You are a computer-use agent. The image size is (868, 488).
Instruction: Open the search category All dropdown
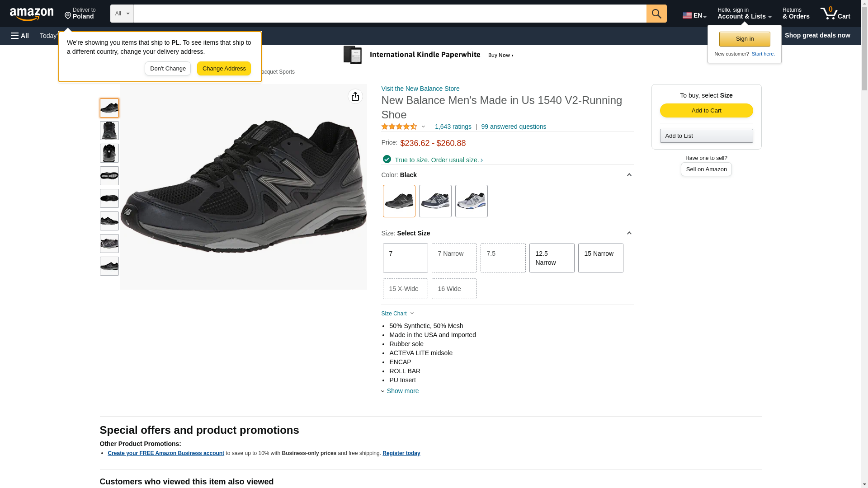122,14
